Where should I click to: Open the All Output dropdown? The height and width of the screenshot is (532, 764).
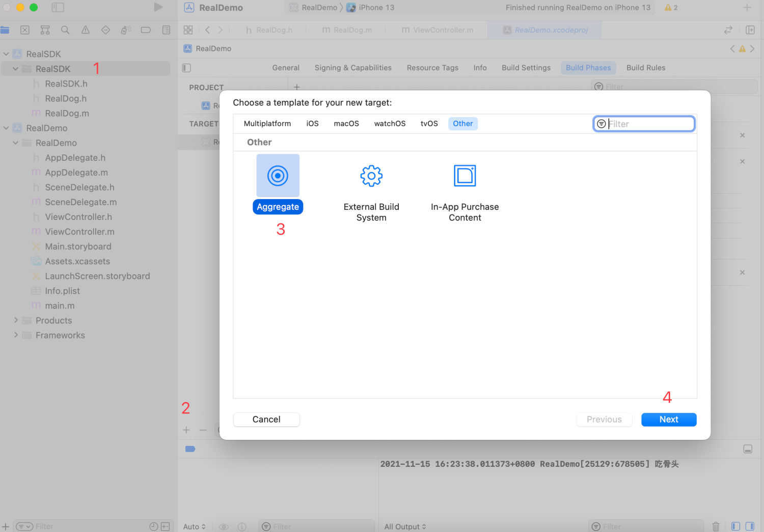(x=405, y=526)
